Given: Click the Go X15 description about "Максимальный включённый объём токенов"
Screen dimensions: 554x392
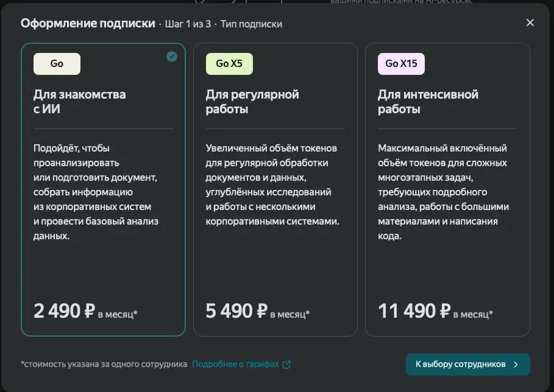Looking at the screenshot, I should coord(444,192).
